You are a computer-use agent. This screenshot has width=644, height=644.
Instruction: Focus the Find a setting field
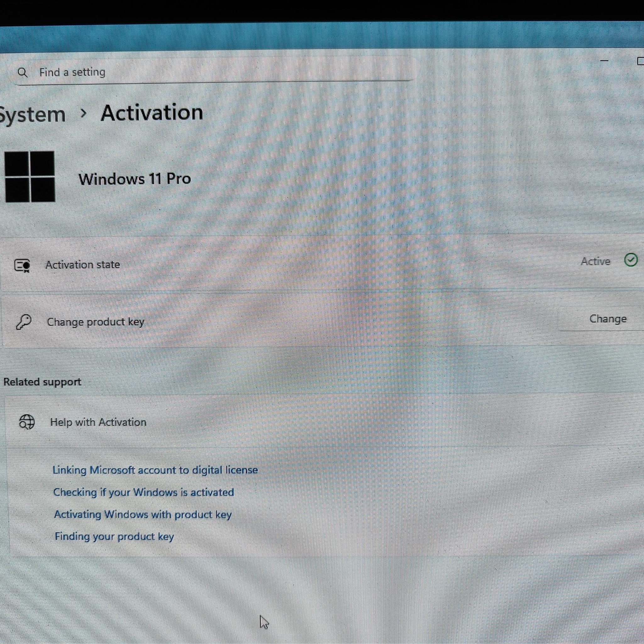213,72
